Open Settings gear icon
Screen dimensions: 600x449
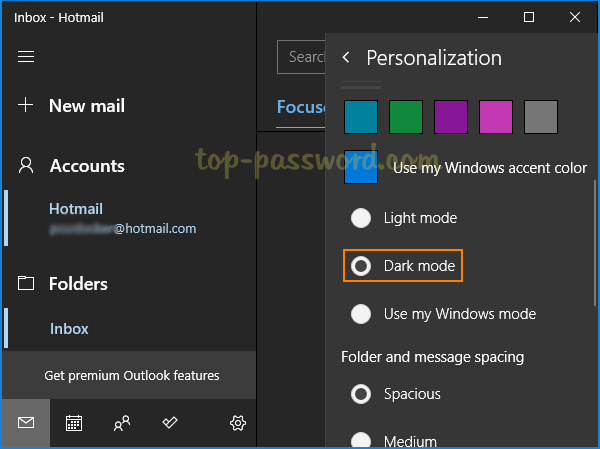(x=238, y=423)
